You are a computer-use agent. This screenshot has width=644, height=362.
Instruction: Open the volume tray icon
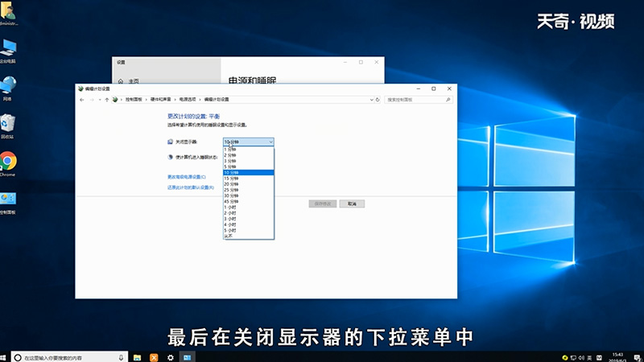581,358
